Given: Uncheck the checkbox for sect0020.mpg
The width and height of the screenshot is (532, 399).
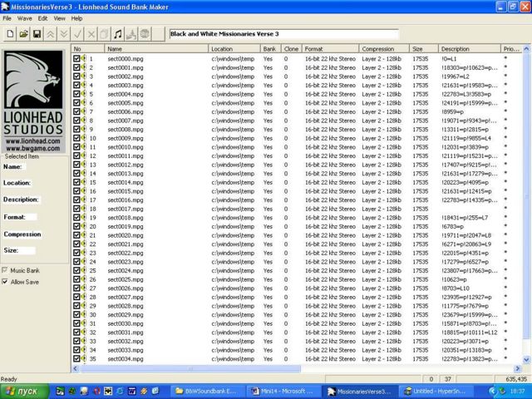Looking at the screenshot, I should (x=76, y=234).
